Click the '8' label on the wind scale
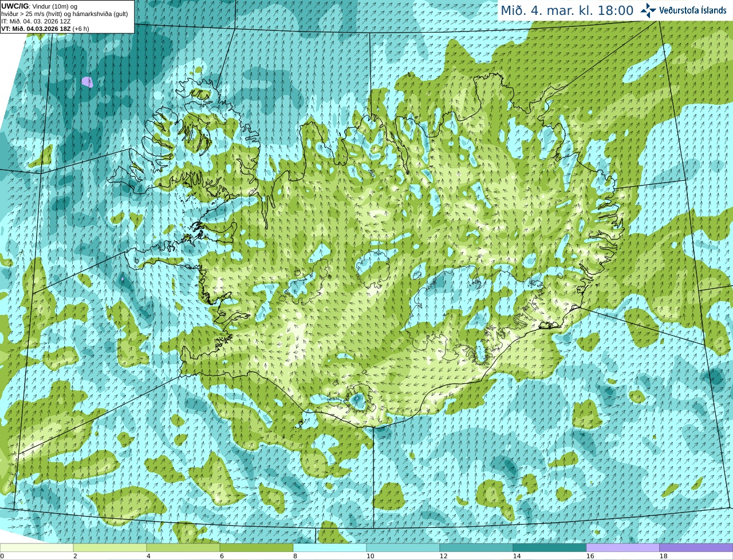733x560 pixels. [295, 556]
